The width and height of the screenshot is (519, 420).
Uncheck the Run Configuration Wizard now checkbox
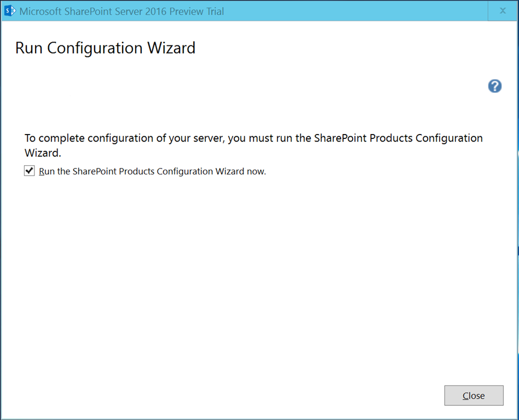[29, 171]
